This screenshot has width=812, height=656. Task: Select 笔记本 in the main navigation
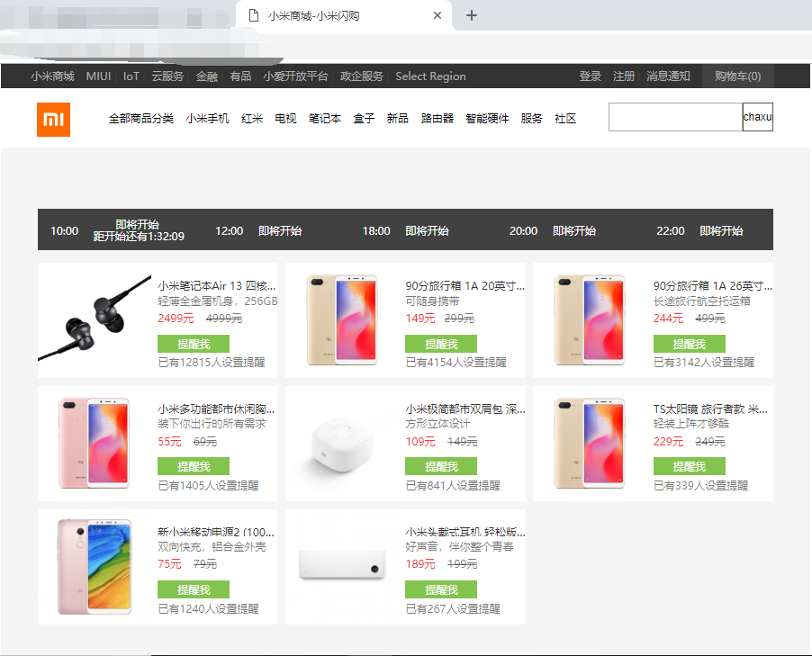325,119
